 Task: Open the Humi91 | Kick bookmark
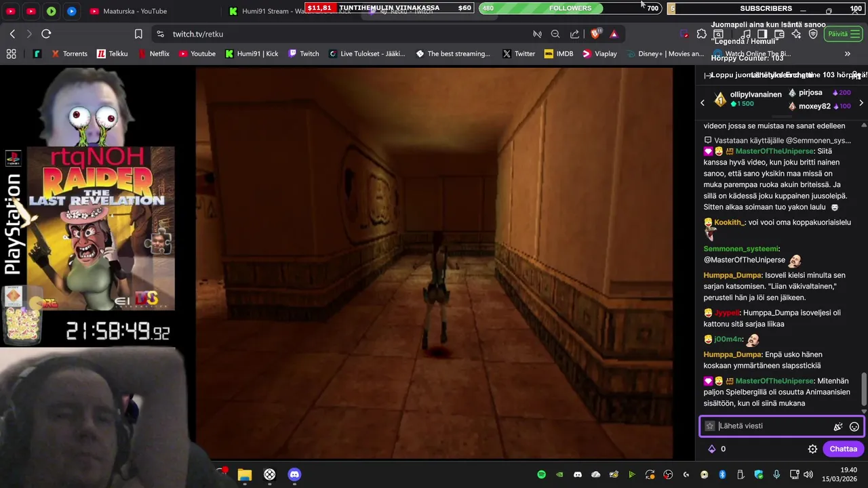[x=252, y=54]
